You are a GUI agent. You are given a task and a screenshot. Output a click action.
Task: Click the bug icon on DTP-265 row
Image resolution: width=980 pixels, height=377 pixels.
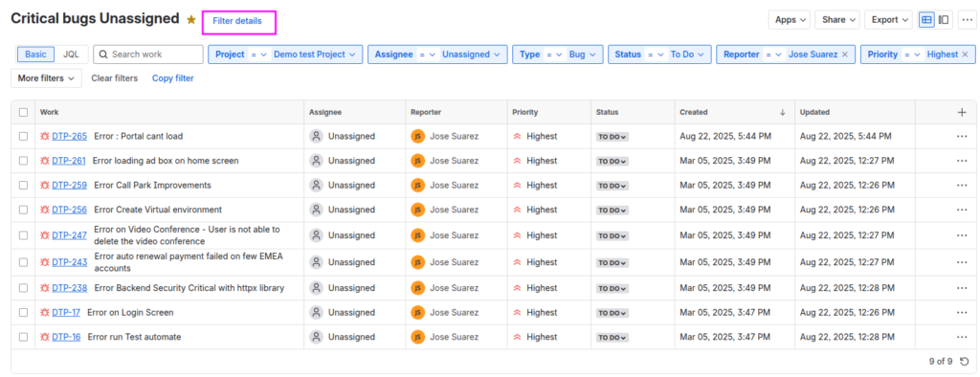click(44, 136)
